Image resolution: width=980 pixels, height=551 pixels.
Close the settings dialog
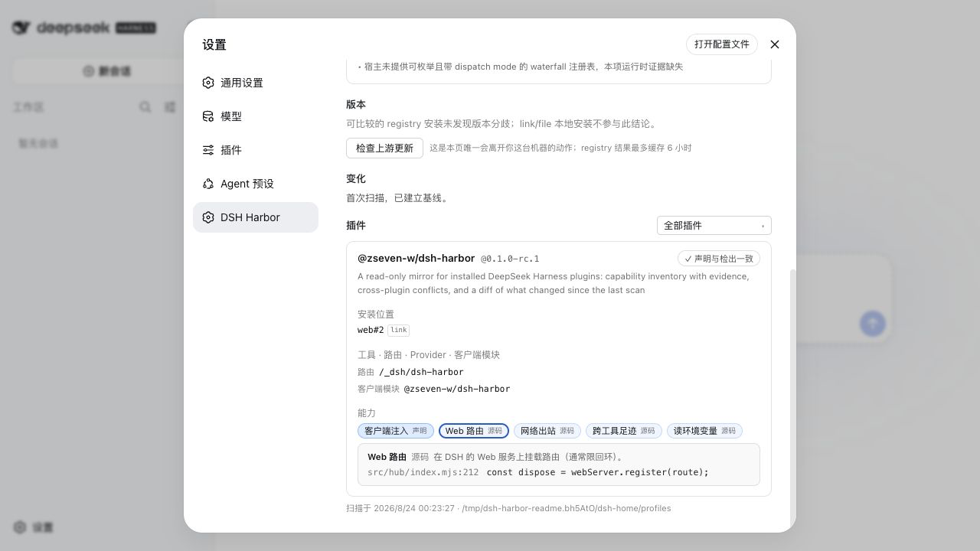pos(775,44)
